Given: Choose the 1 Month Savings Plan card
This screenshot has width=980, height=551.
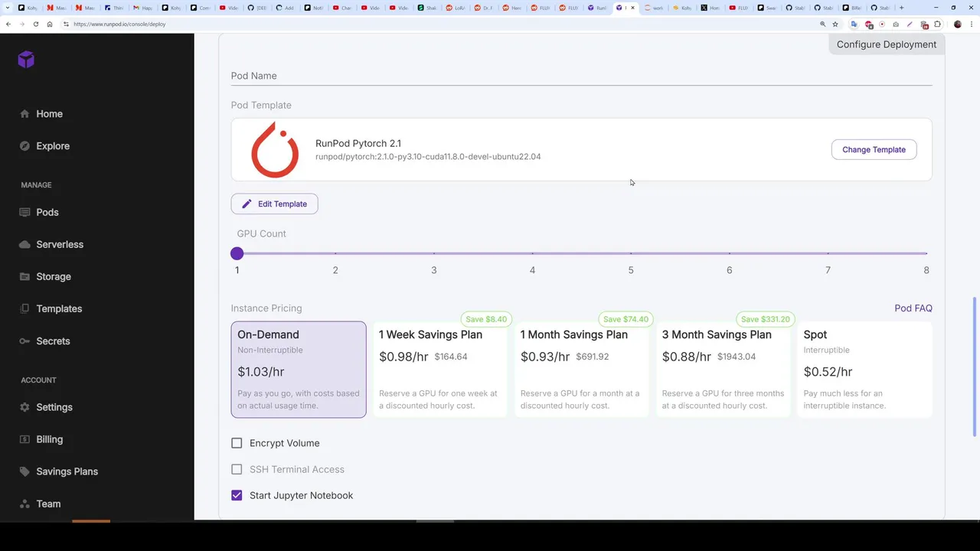Looking at the screenshot, I should click(x=581, y=370).
